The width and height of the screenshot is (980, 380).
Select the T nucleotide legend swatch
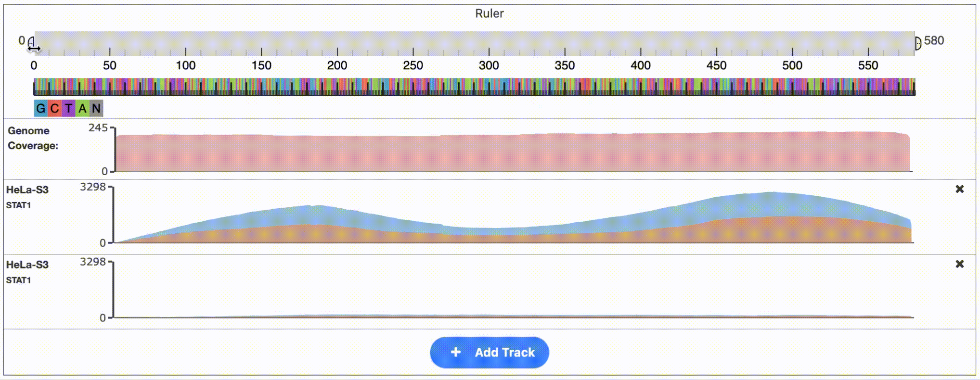(x=68, y=108)
